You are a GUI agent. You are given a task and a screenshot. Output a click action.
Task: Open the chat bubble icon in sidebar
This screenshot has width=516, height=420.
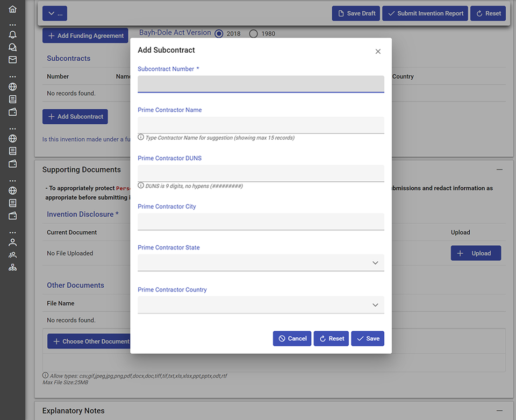(12, 47)
